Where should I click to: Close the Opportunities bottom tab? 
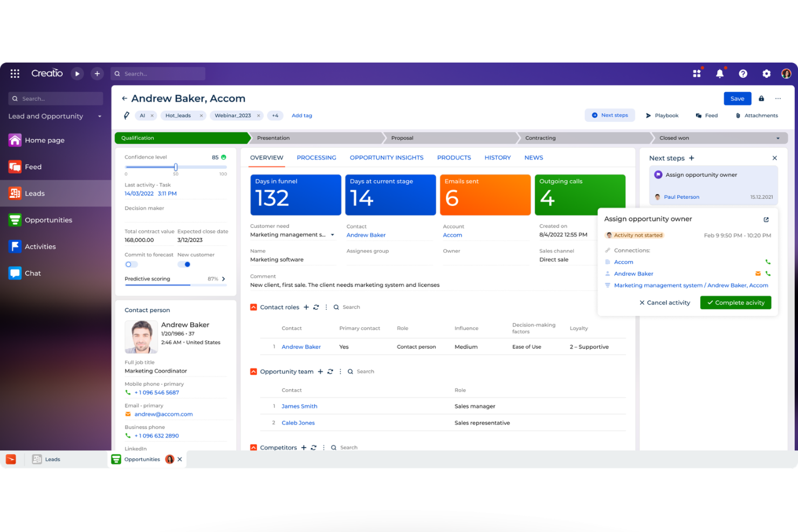(180, 459)
